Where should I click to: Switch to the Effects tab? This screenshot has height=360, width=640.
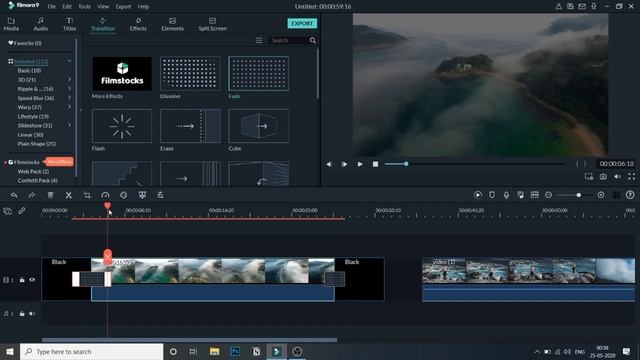point(138,24)
